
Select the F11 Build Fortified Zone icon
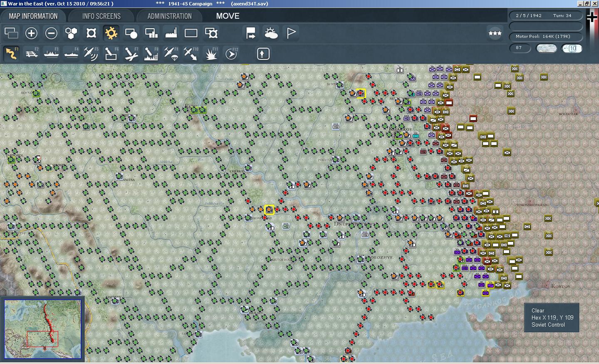point(211,54)
